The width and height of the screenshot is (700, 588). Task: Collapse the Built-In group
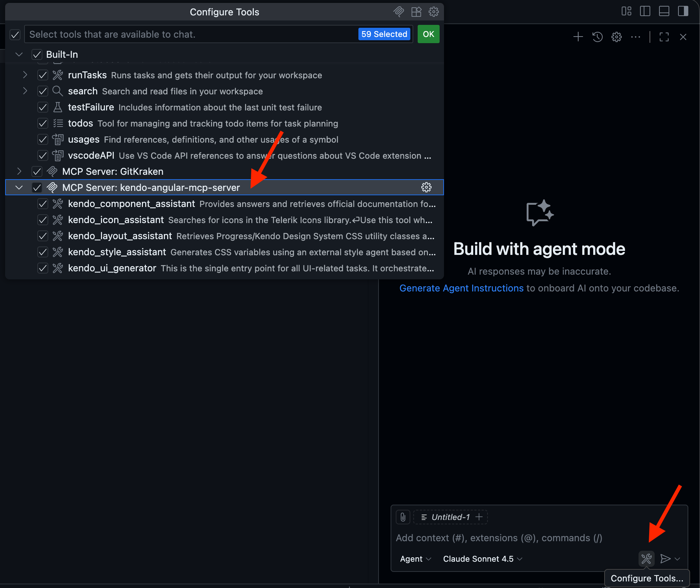tap(19, 54)
